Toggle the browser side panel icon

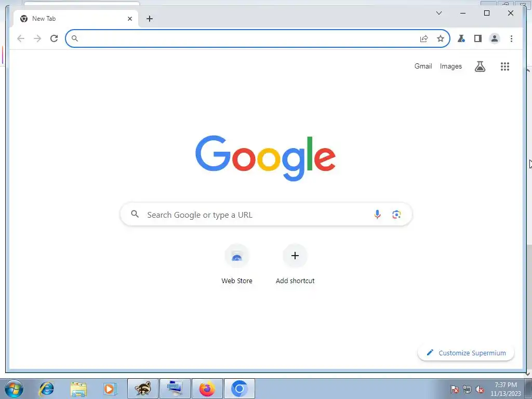[478, 38]
